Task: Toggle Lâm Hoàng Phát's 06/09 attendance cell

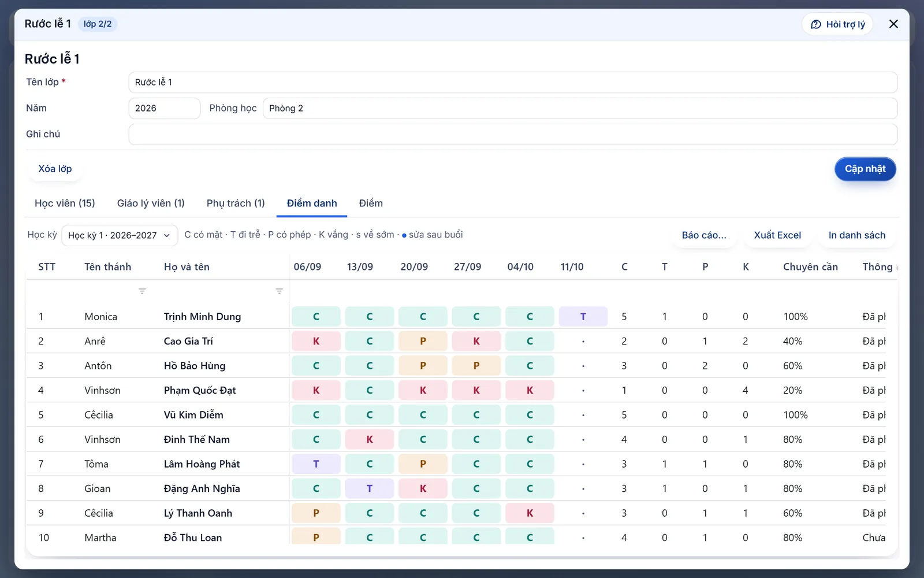Action: click(x=316, y=464)
